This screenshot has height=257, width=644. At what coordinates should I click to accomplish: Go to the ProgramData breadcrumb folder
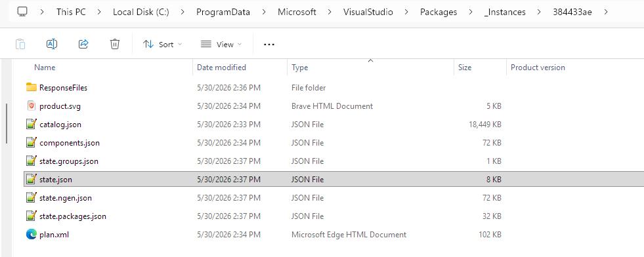click(x=223, y=12)
